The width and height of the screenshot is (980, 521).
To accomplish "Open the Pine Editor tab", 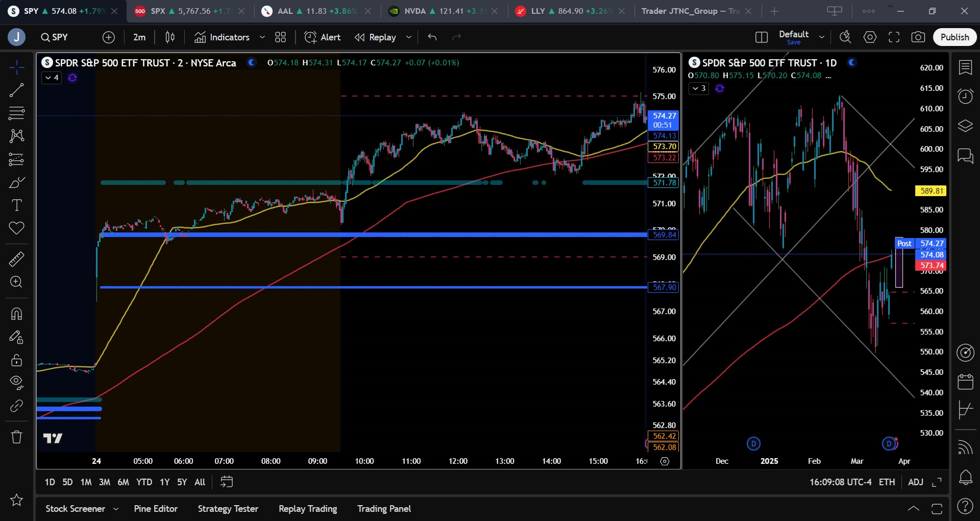I will click(156, 509).
